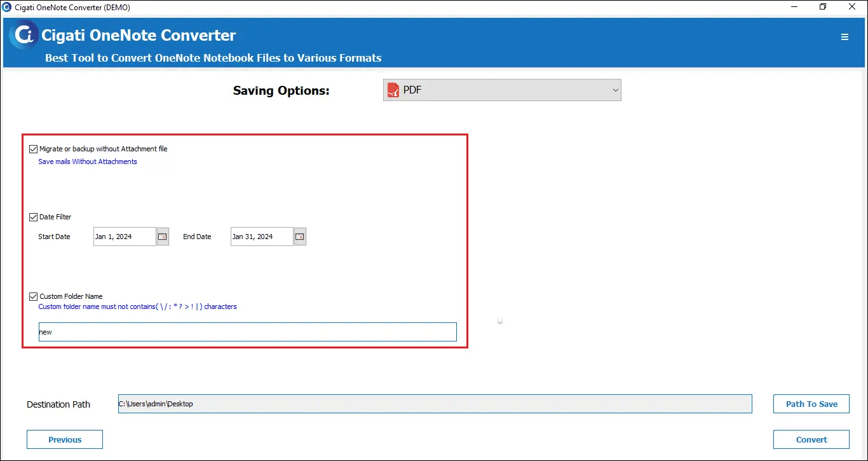The image size is (868, 461).
Task: Click the End Date label
Action: [197, 237]
